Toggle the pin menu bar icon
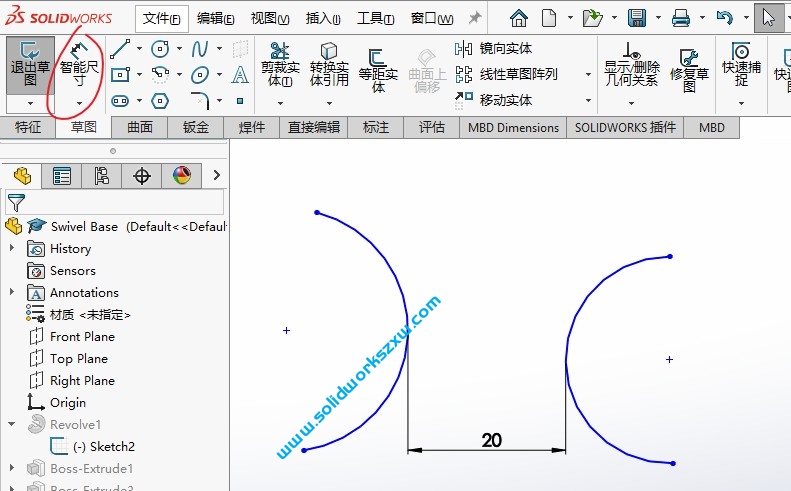Viewport: 791px width, 491px height. tap(474, 18)
